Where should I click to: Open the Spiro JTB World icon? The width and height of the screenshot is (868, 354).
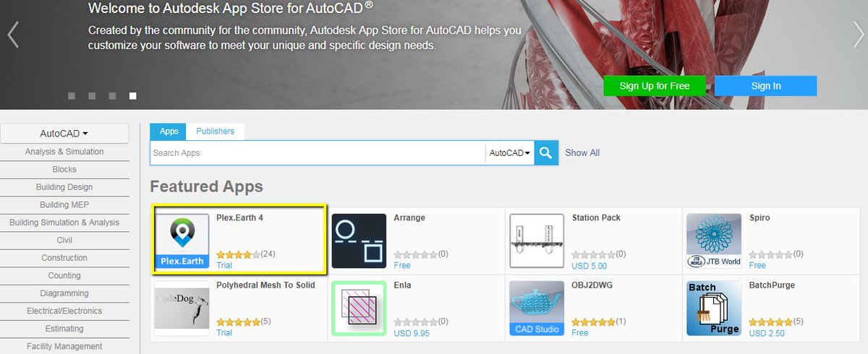(x=714, y=241)
